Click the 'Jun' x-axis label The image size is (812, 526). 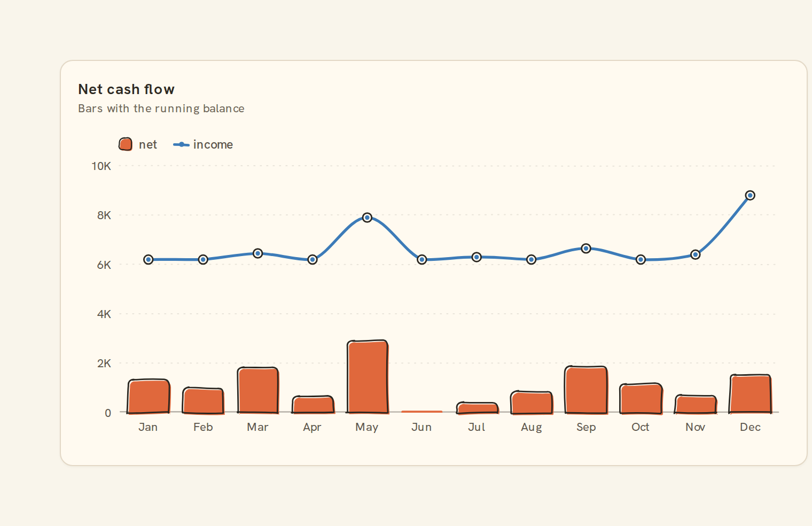[421, 427]
